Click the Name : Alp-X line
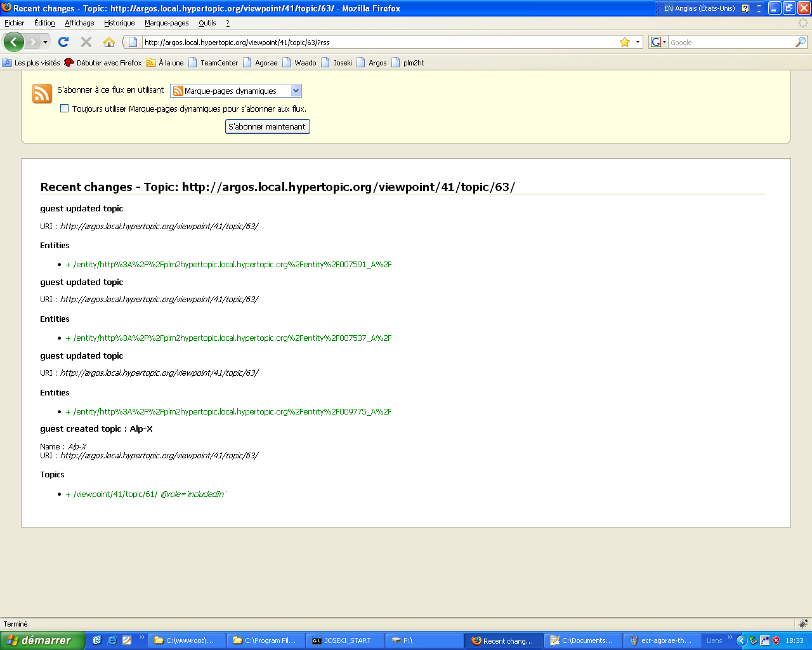 [x=63, y=447]
